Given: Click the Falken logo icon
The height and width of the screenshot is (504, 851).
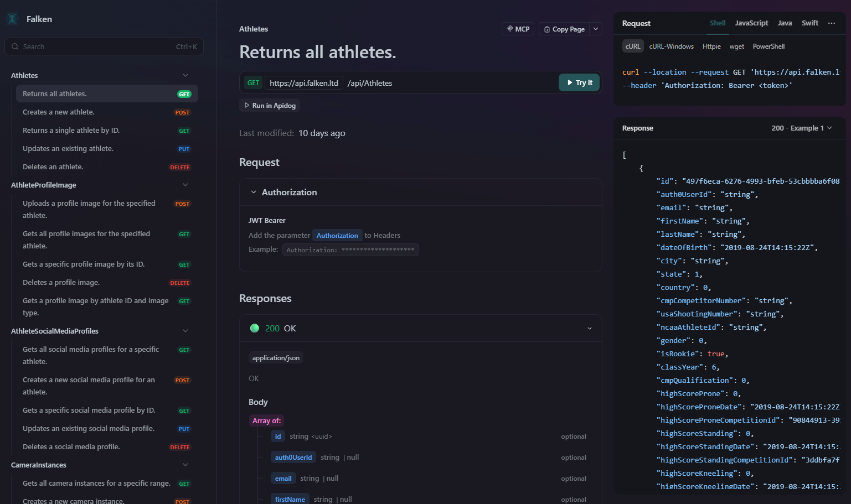Looking at the screenshot, I should (12, 19).
